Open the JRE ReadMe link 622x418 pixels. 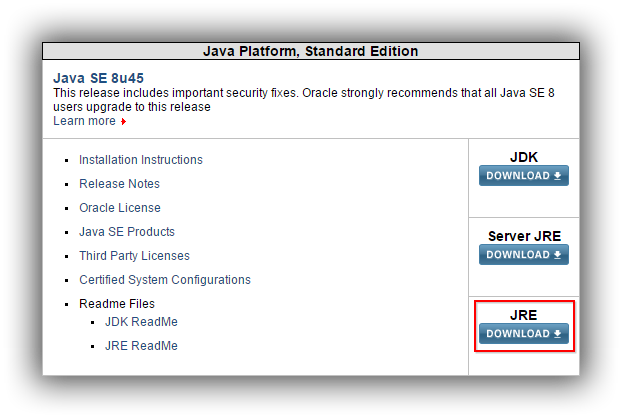click(x=141, y=346)
